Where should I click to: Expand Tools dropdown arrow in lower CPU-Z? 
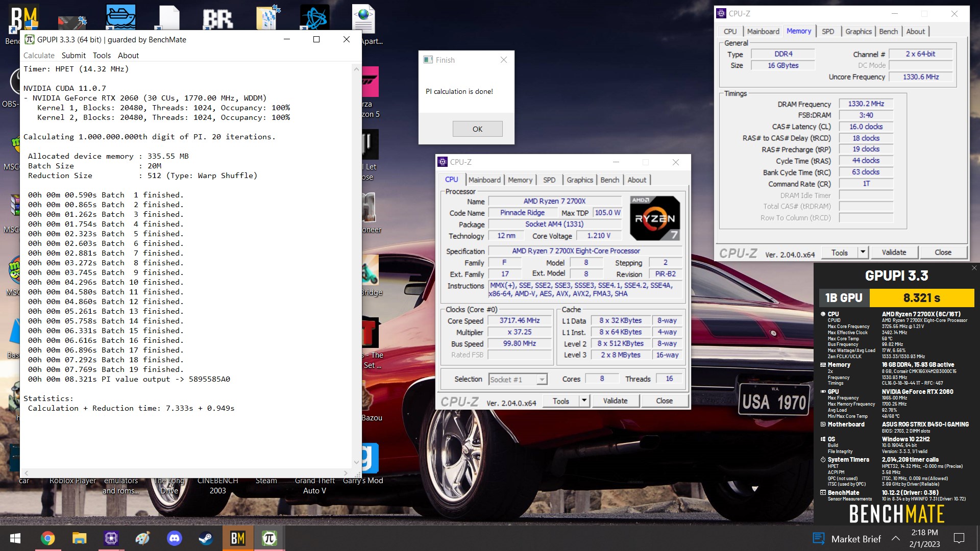pos(584,400)
